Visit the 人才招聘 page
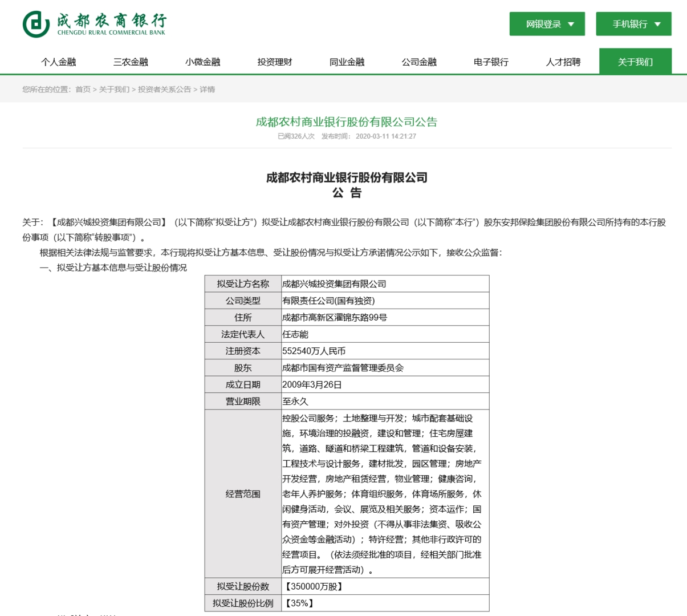The height and width of the screenshot is (616, 687). [563, 62]
